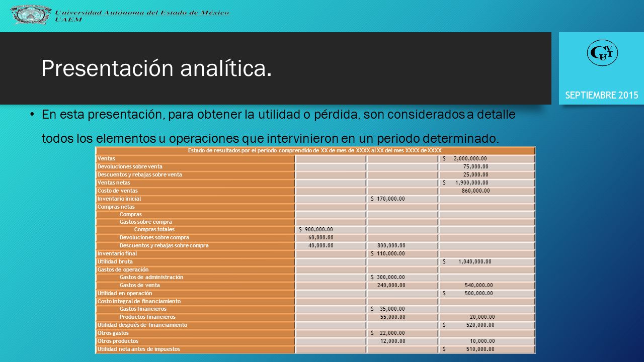Screen dimensions: 644x362
Task: Click the '10,000.00' other items net value
Action: [x=482, y=341]
